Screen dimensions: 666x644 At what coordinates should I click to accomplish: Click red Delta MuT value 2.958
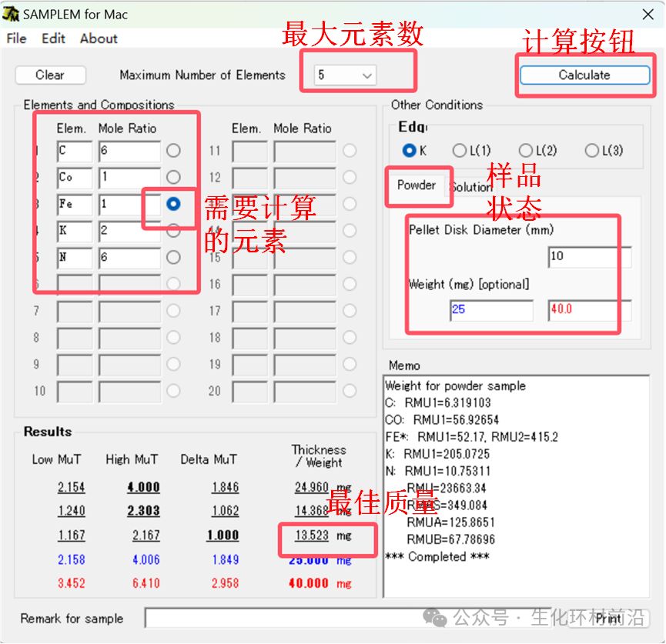click(x=225, y=583)
